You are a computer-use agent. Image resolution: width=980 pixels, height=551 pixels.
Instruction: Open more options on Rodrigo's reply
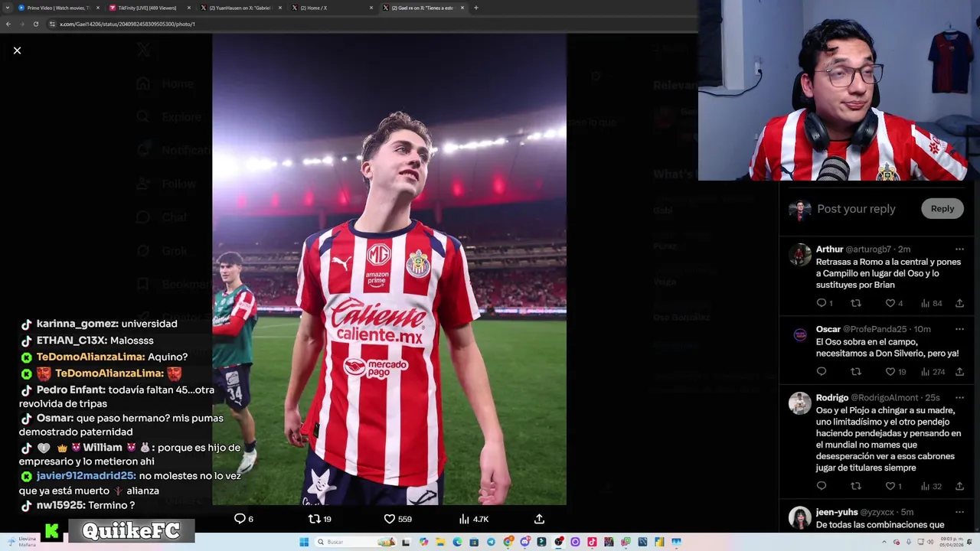tap(959, 398)
